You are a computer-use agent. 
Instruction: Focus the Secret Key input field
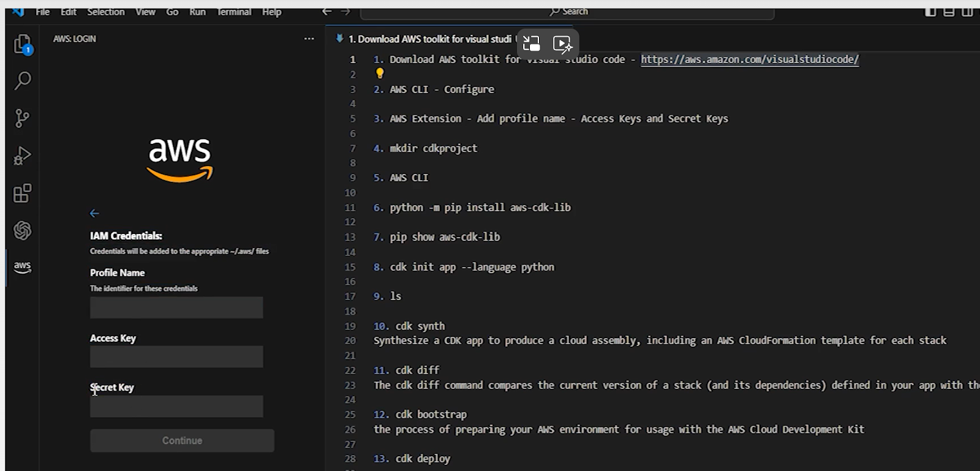click(x=176, y=406)
